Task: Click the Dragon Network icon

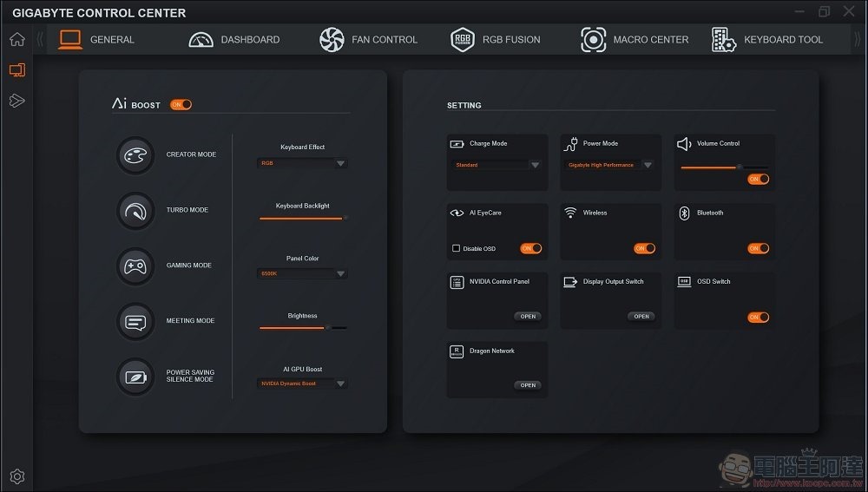Action: tap(457, 351)
